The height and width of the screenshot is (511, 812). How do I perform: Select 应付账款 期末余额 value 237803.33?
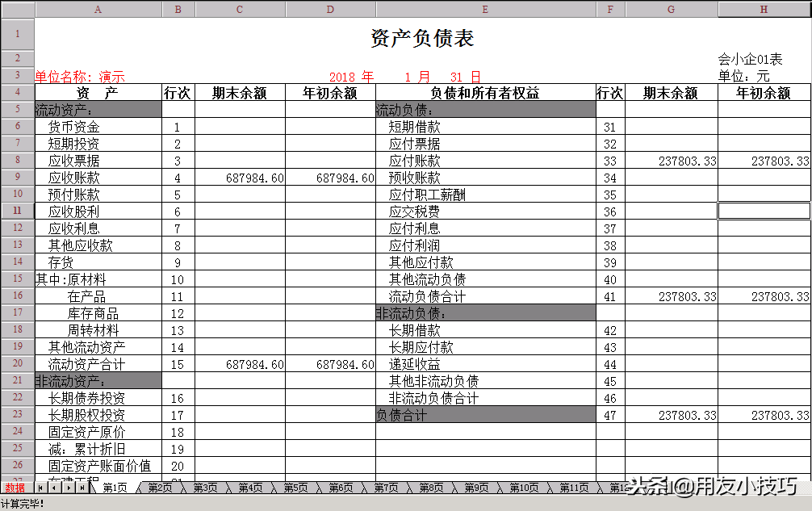tap(671, 161)
